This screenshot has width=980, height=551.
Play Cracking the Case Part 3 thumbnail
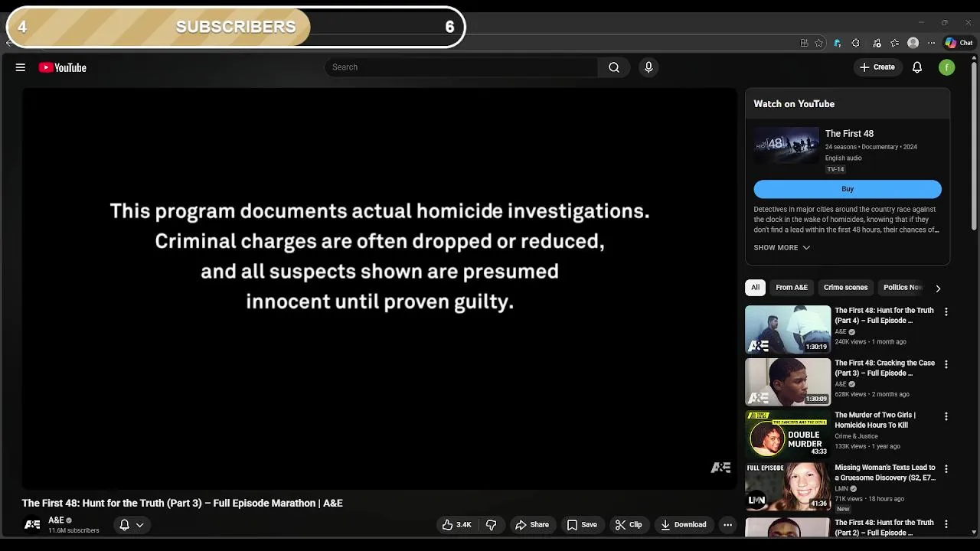[788, 382]
